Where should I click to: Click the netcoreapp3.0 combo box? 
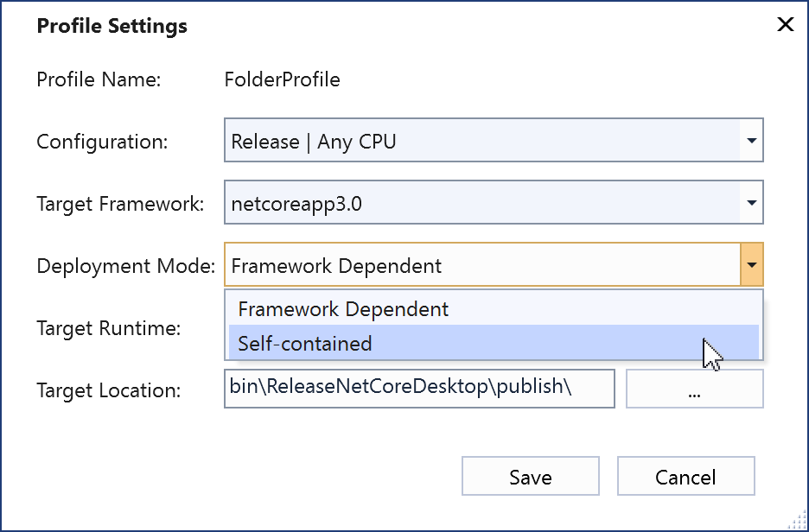pos(494,203)
